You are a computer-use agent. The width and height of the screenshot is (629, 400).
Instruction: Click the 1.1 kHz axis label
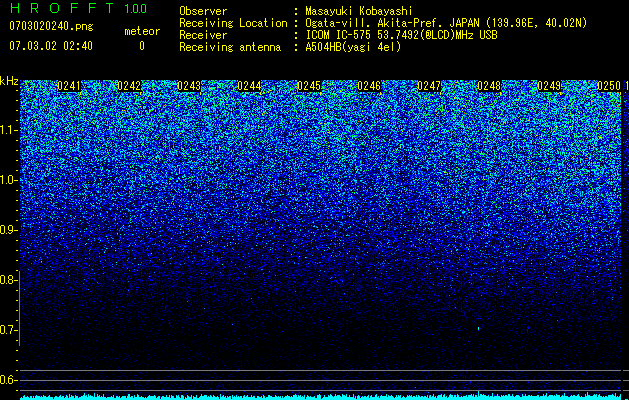point(8,130)
